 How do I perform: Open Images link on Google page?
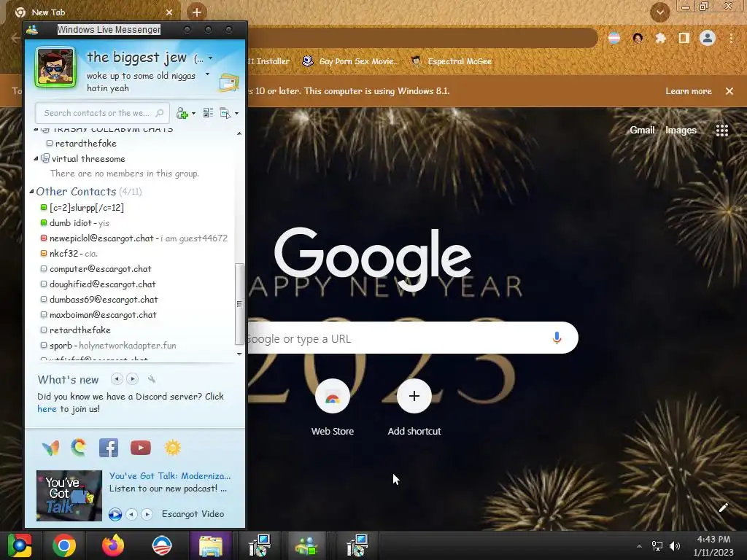681,130
